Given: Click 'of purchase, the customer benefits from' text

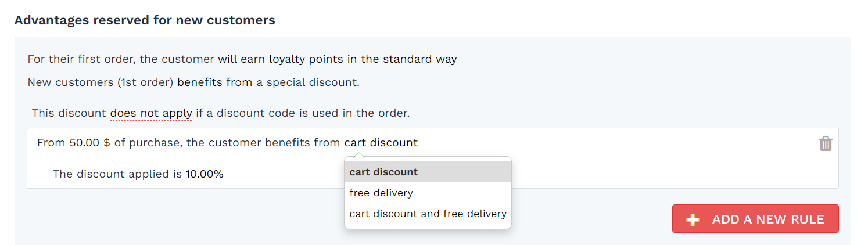Looking at the screenshot, I should (x=227, y=143).
